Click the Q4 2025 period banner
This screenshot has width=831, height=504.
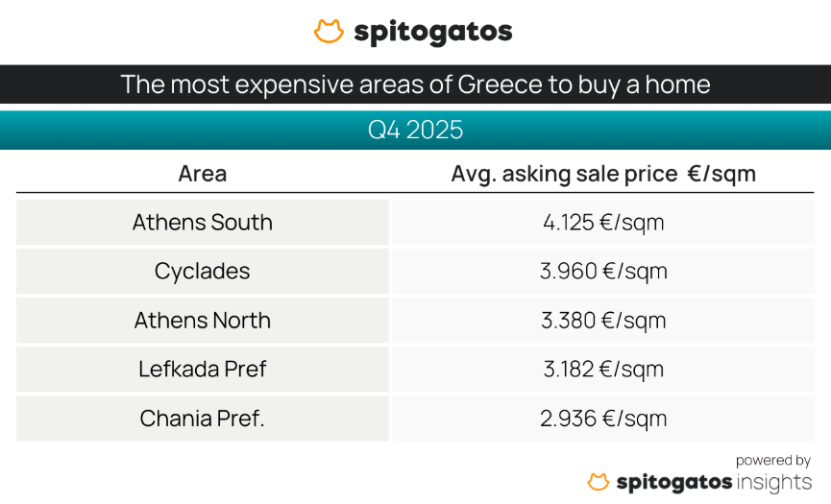tap(415, 130)
